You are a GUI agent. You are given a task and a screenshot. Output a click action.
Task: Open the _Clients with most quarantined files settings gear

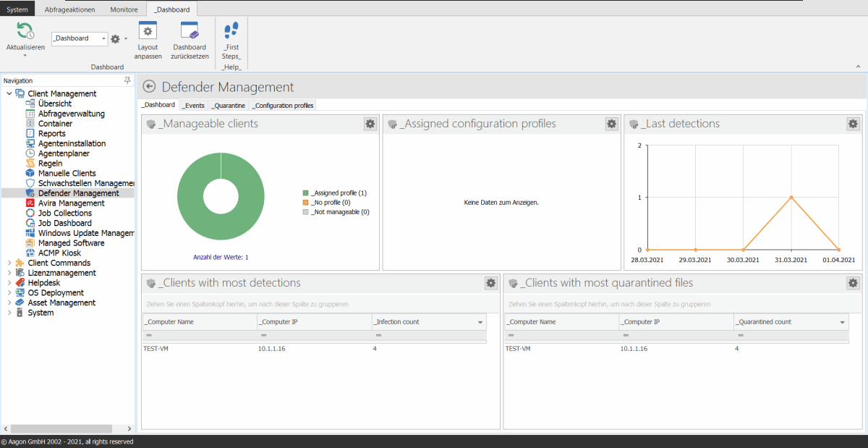(x=852, y=283)
